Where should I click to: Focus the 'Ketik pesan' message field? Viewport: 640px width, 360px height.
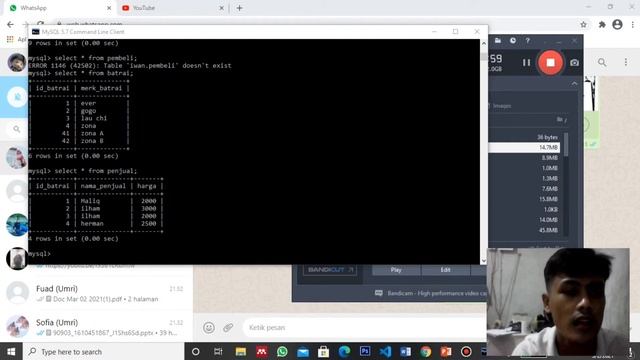pyautogui.click(x=363, y=327)
